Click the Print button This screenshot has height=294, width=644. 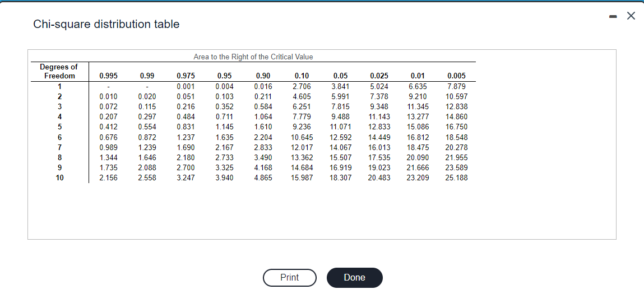tap(290, 278)
